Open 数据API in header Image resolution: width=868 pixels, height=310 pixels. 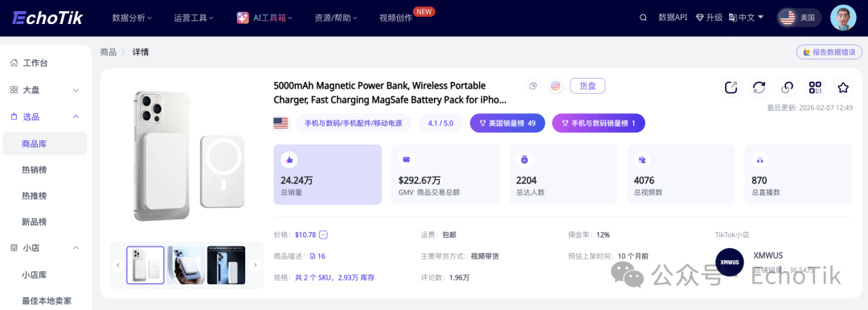click(673, 18)
